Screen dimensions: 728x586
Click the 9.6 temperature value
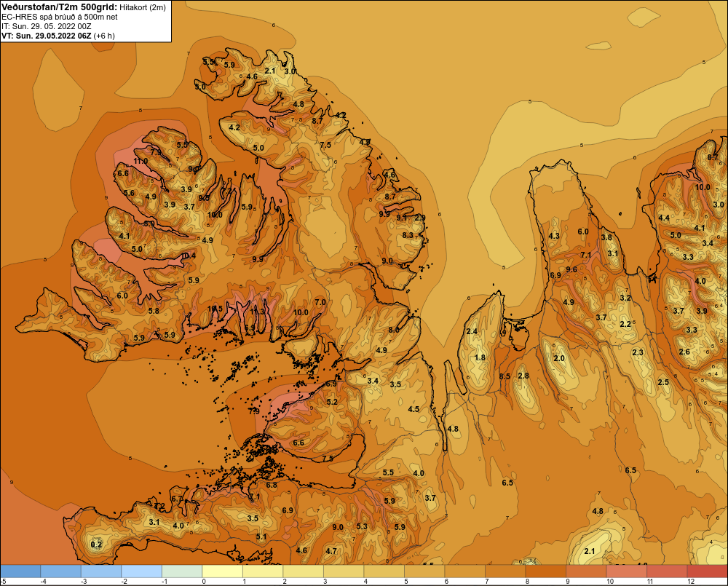pyautogui.click(x=571, y=269)
